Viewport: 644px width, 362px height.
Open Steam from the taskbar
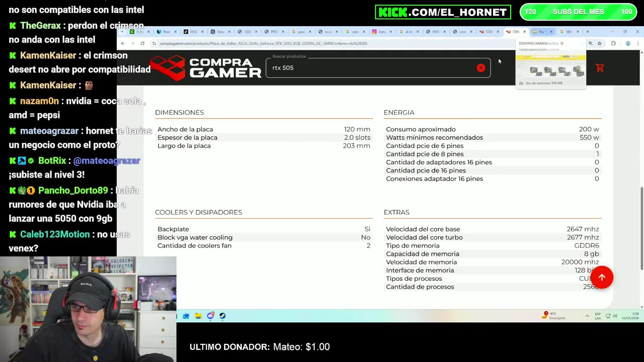222,316
